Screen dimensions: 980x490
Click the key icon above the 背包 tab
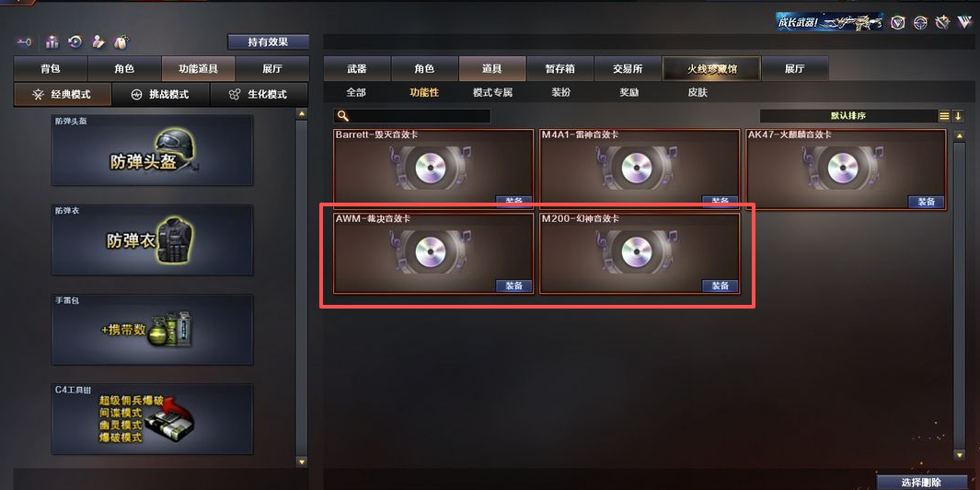24,42
